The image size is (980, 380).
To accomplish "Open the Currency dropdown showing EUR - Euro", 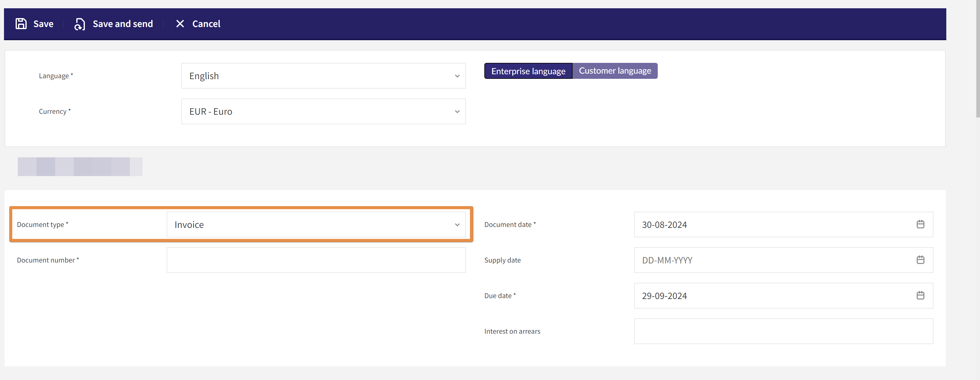I will point(324,111).
